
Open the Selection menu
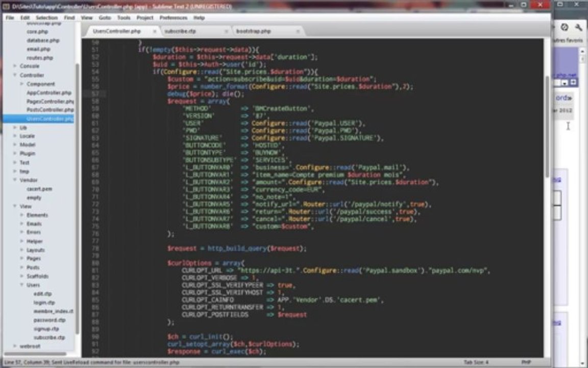click(46, 18)
